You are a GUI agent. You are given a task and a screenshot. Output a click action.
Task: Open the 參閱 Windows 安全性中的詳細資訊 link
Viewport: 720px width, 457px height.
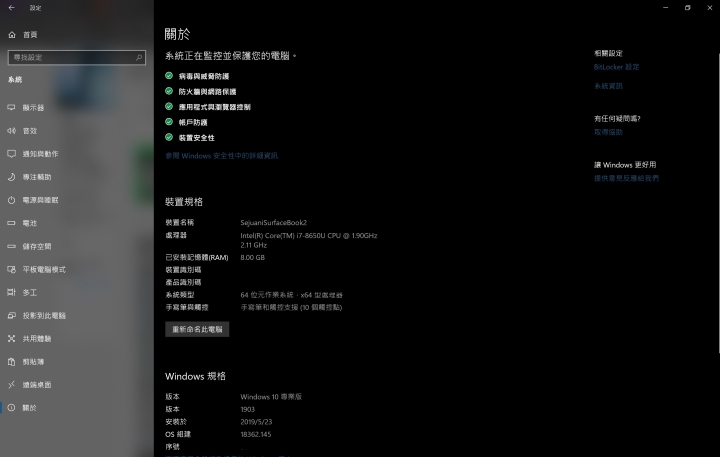click(x=221, y=156)
